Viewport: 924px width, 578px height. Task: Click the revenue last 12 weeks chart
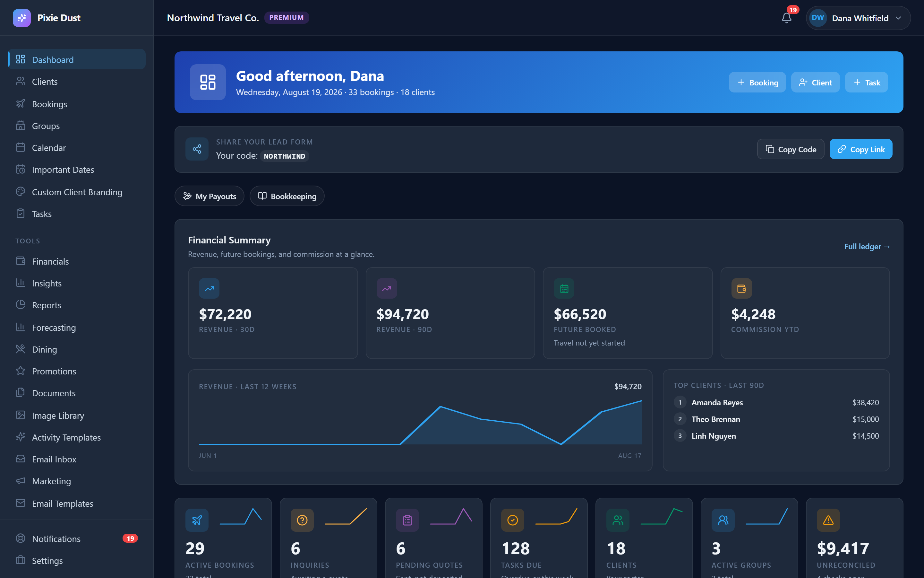[420, 422]
